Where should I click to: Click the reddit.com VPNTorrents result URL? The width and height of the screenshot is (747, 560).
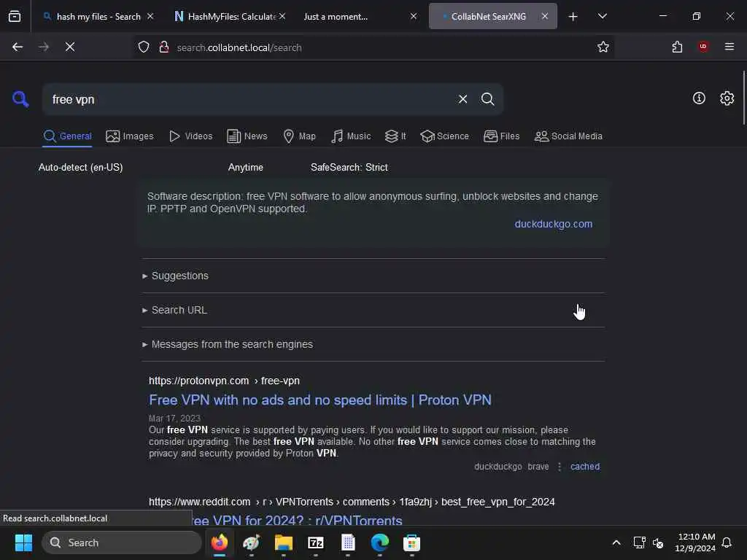pyautogui.click(x=352, y=502)
